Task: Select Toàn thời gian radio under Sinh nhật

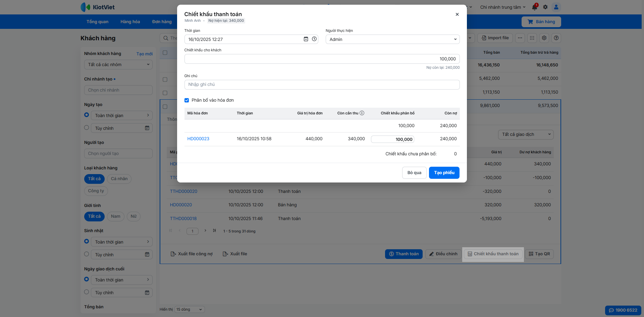Action: (87, 242)
